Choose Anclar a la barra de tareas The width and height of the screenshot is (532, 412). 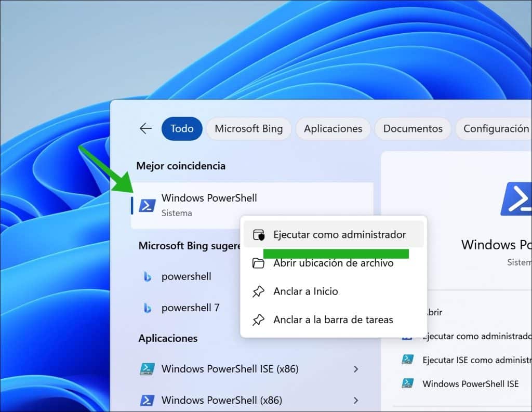point(333,320)
